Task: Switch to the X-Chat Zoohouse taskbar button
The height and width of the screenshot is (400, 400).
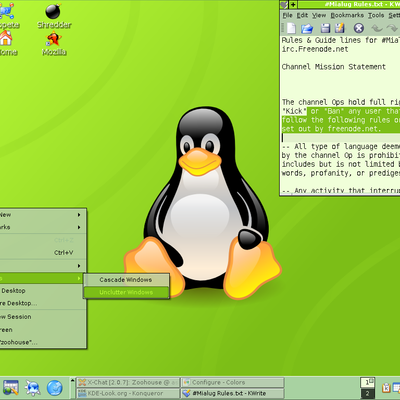Action: (128, 382)
